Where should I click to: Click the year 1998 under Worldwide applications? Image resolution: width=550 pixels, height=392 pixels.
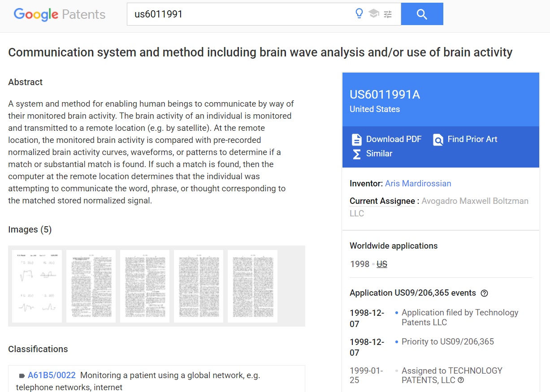click(x=360, y=264)
